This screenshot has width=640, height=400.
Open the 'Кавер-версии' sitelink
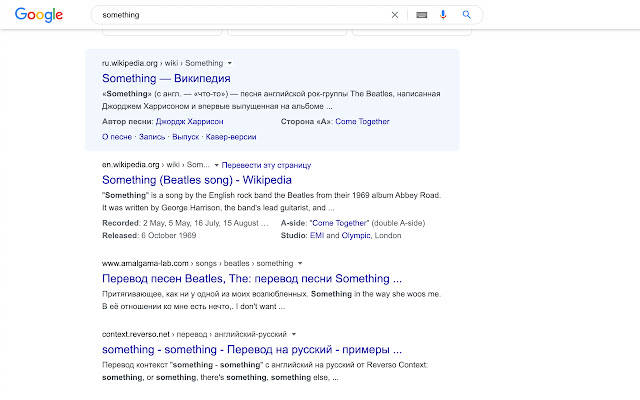pos(231,137)
